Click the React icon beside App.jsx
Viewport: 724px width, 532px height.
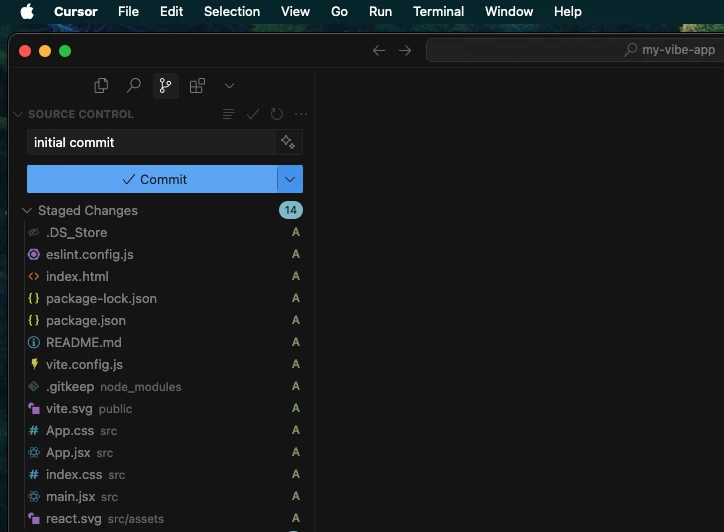pos(34,453)
